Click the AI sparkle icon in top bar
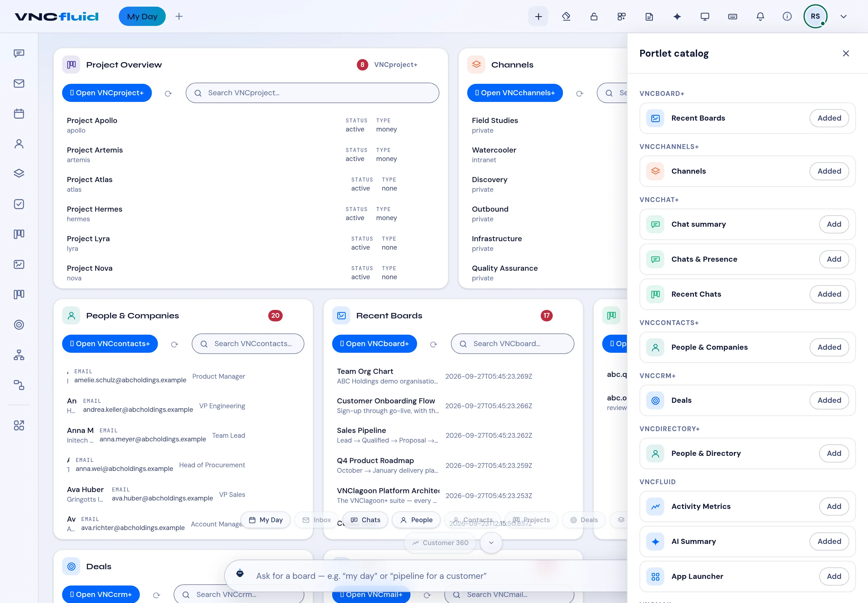Image resolution: width=868 pixels, height=603 pixels. (677, 17)
